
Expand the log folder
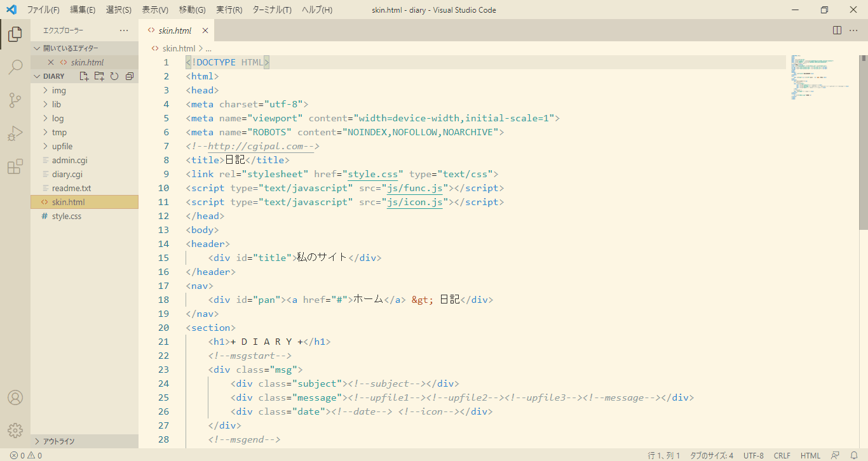tap(85, 118)
